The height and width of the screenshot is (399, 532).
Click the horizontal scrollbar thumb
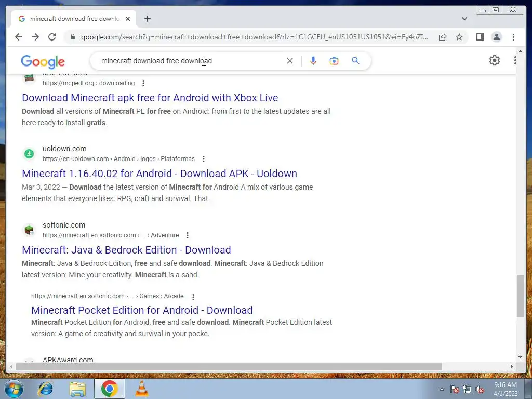point(229,366)
